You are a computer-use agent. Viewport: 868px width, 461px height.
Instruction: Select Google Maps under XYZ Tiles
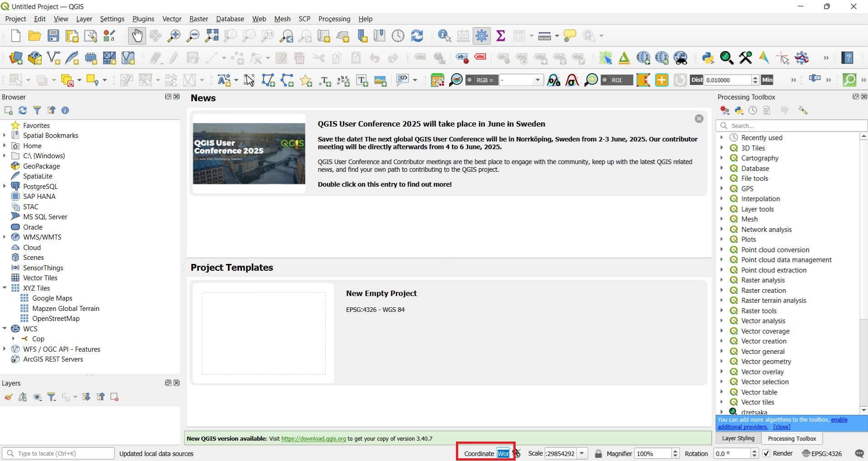52,298
